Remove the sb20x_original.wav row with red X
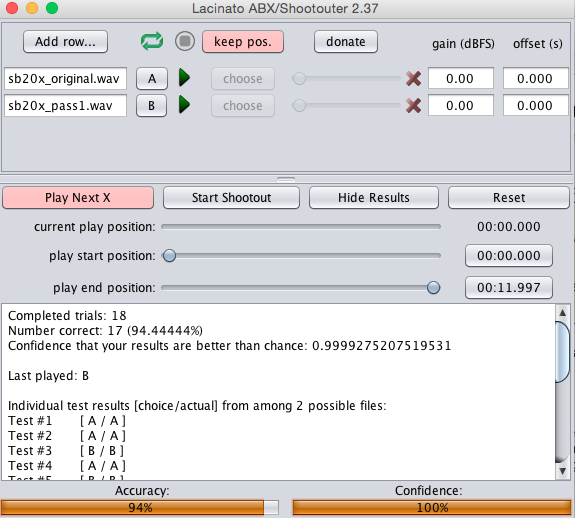This screenshot has height=518, width=575. (413, 78)
